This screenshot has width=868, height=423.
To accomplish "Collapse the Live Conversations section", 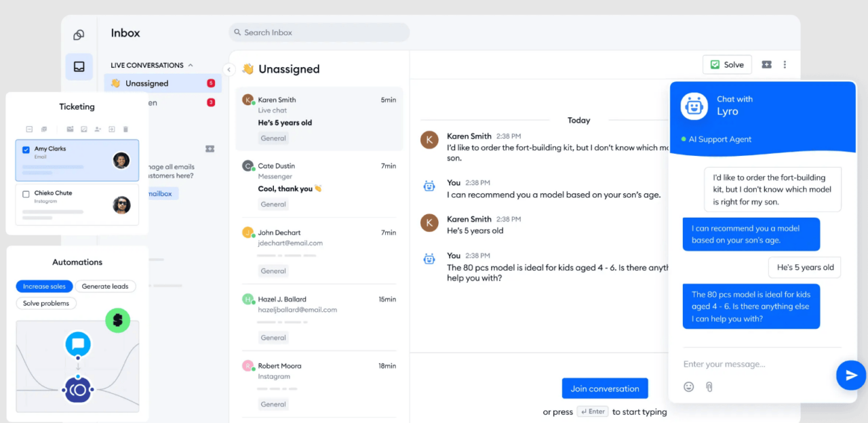I will tap(191, 65).
